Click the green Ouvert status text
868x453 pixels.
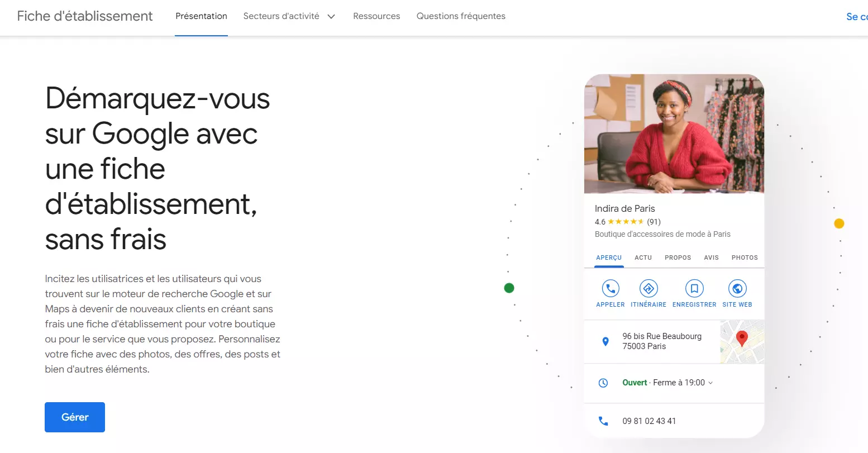[635, 383]
